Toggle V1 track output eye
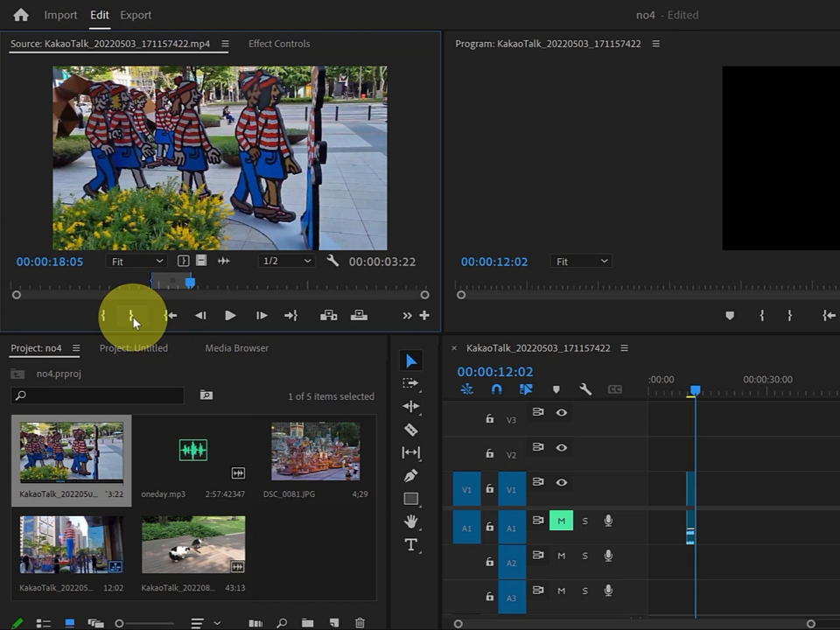The width and height of the screenshot is (840, 630). [x=562, y=482]
